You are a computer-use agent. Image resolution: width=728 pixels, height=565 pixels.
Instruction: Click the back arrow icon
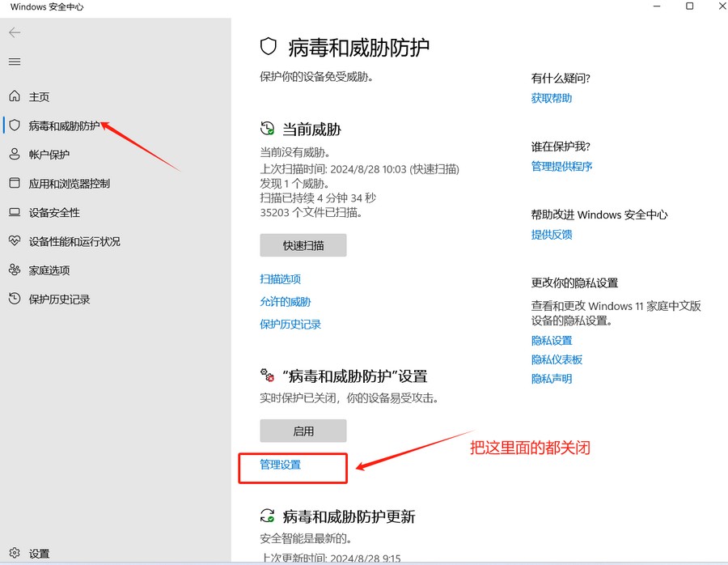point(15,32)
